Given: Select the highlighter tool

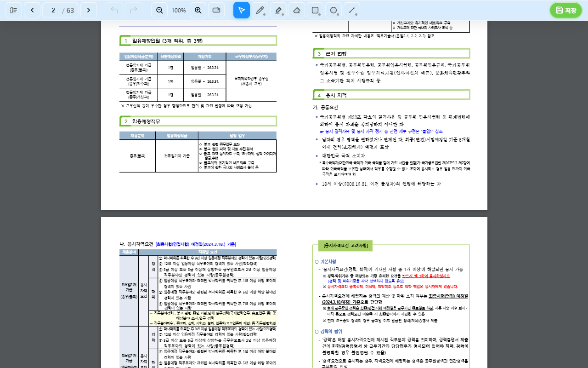Looking at the screenshot, I should pyautogui.click(x=278, y=10).
